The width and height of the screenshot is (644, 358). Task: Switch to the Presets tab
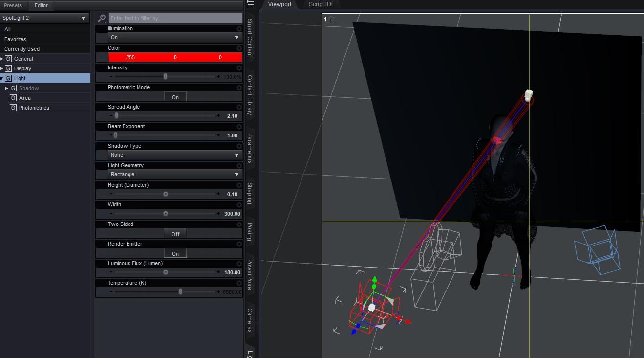click(13, 5)
